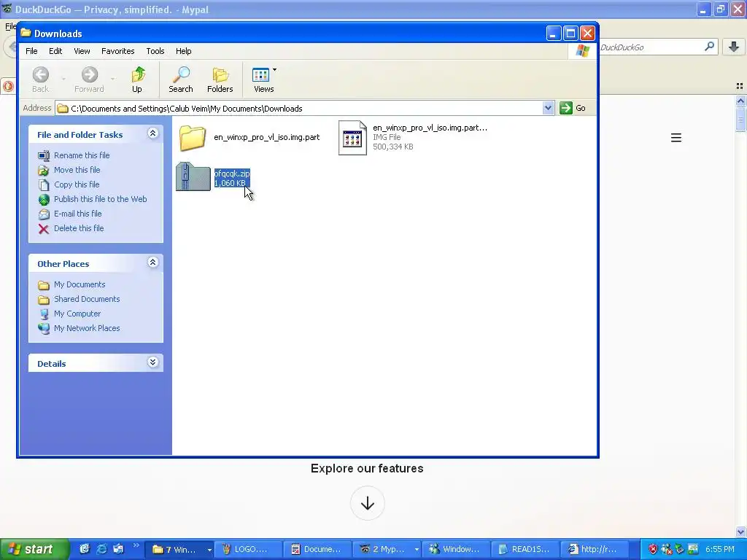Click the Rename this file icon

43,156
